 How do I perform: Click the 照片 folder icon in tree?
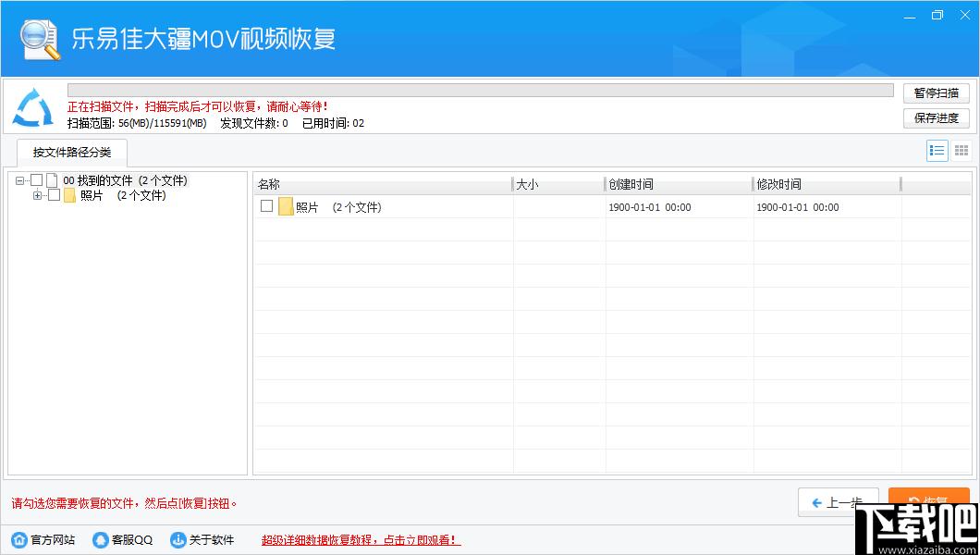click(70, 195)
